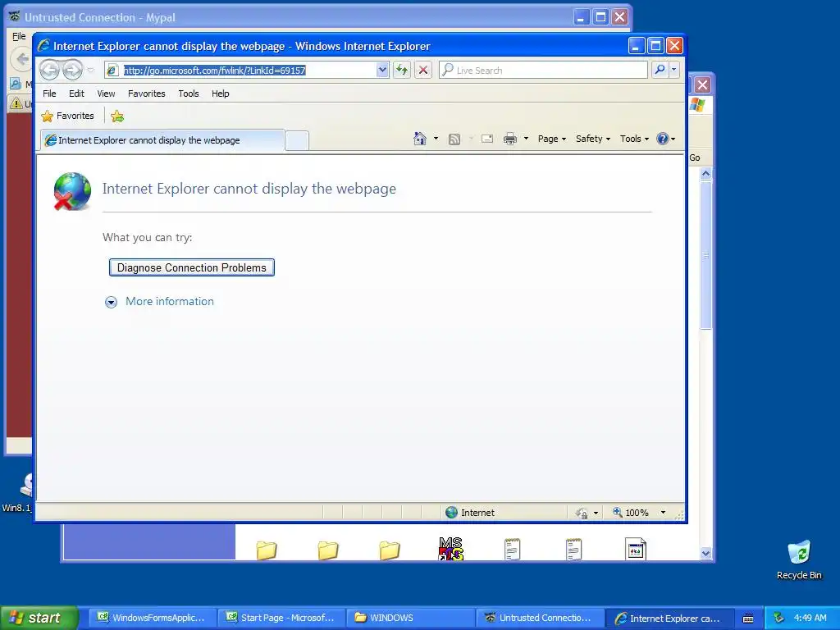Open the Edit menu
The image size is (840, 630).
[76, 94]
